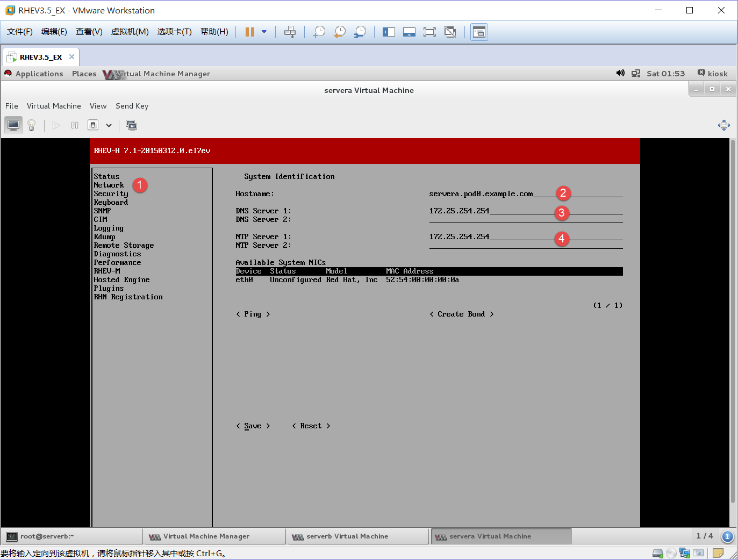Click the resize-to-fullscreen arrows icon
This screenshot has height=560, width=738.
point(724,125)
